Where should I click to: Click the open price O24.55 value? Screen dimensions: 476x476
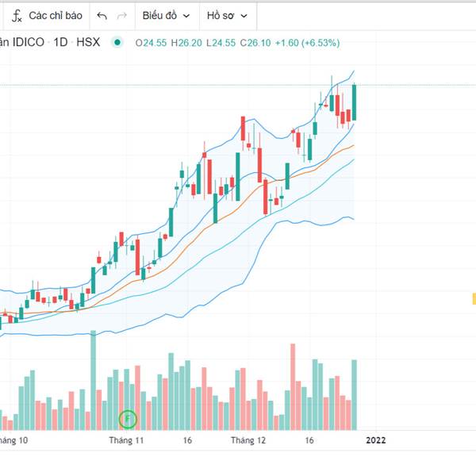(151, 43)
